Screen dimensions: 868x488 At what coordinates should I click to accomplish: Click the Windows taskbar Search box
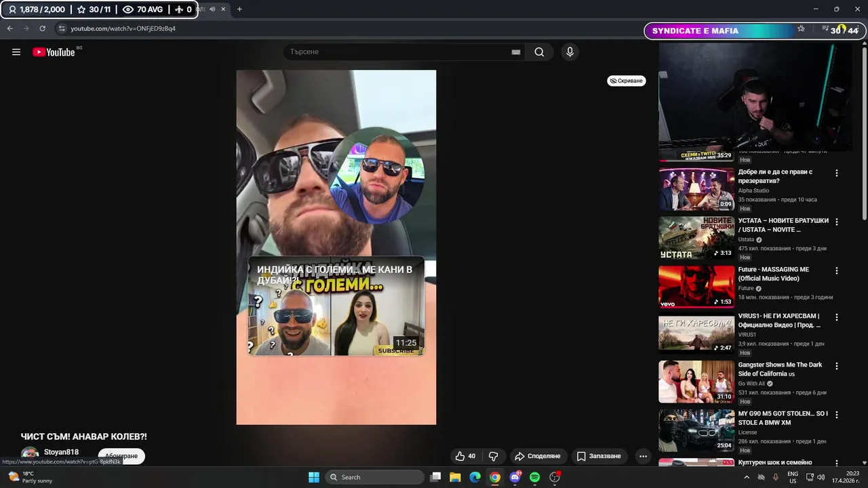(374, 477)
